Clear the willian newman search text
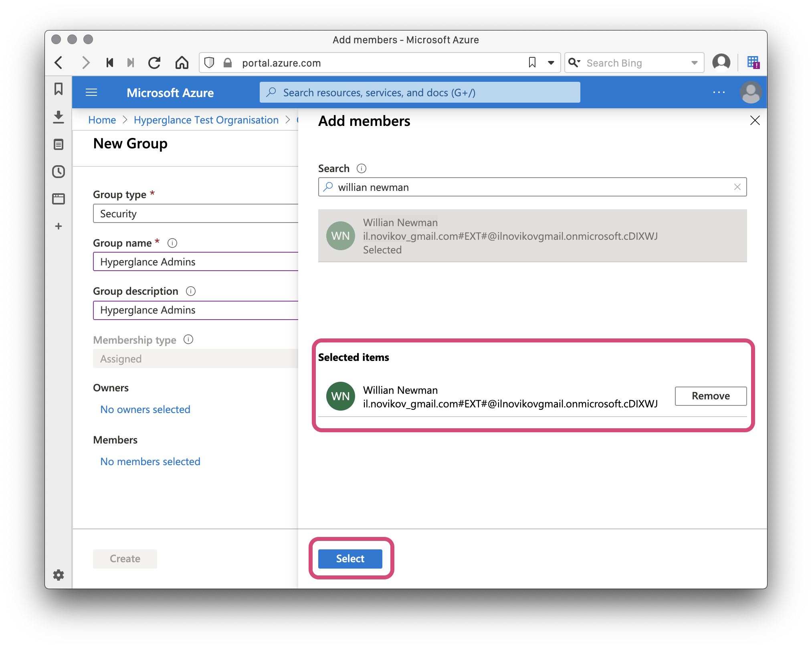 737,187
